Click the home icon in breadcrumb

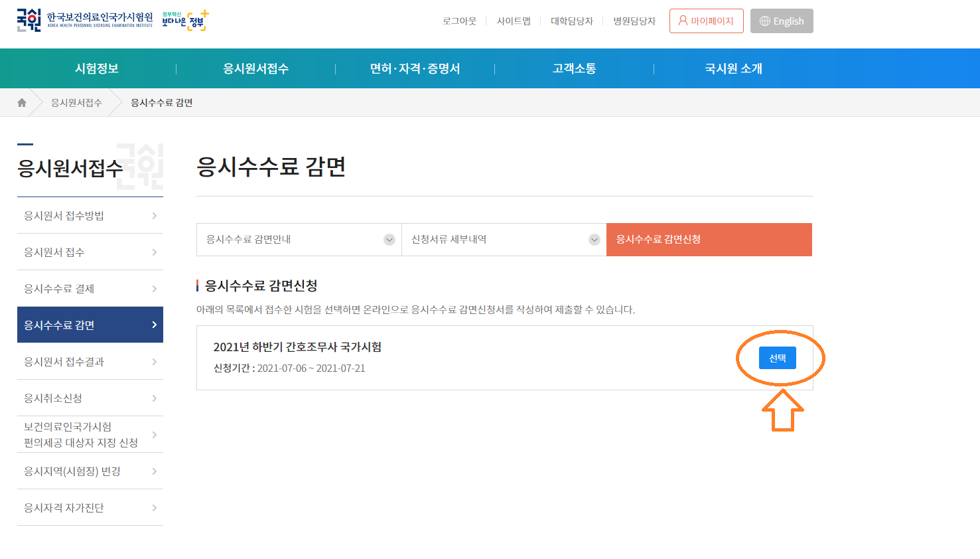coord(22,103)
